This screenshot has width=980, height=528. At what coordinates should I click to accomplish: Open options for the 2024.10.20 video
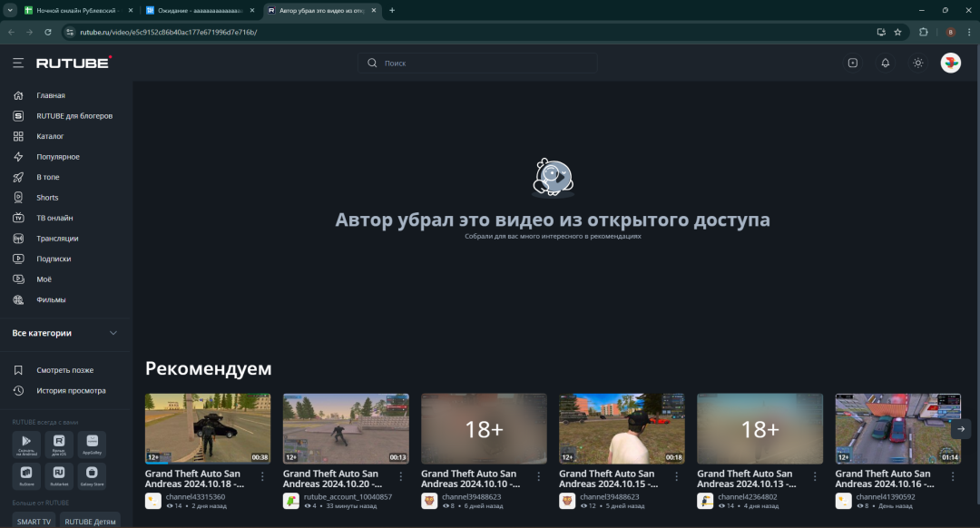tap(401, 477)
